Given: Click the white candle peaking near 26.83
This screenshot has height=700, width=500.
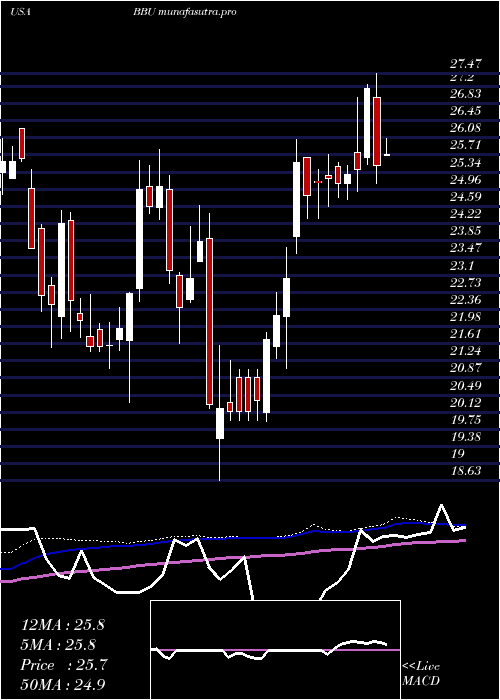Looking at the screenshot, I should tap(367, 123).
